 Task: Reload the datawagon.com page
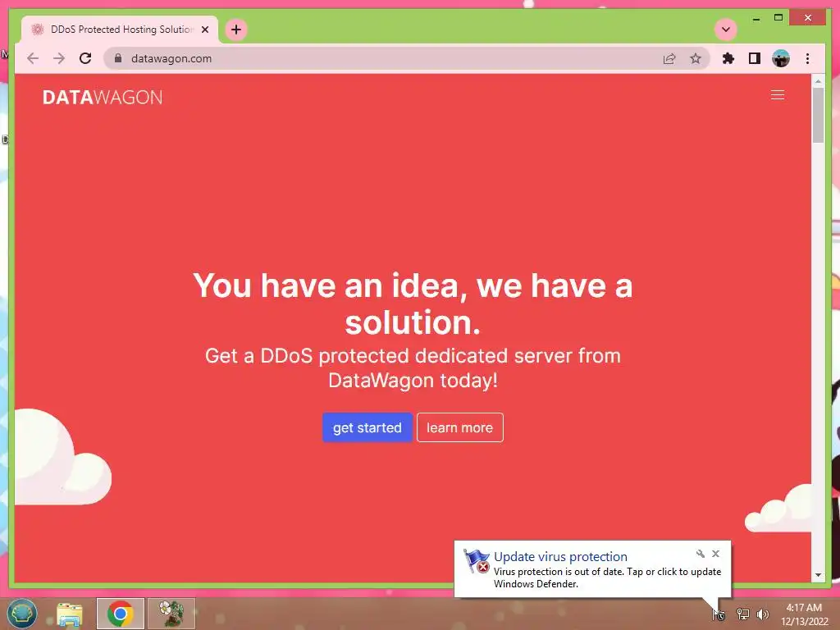pos(85,58)
